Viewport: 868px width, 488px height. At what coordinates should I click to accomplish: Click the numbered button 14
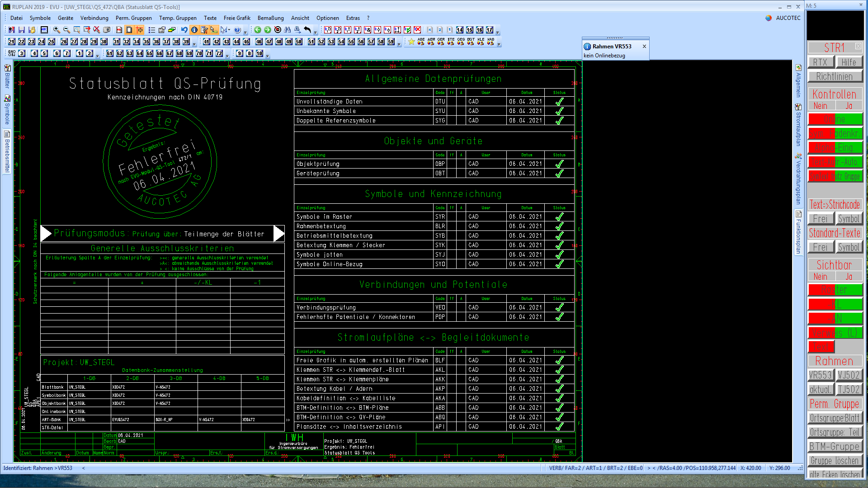click(460, 30)
